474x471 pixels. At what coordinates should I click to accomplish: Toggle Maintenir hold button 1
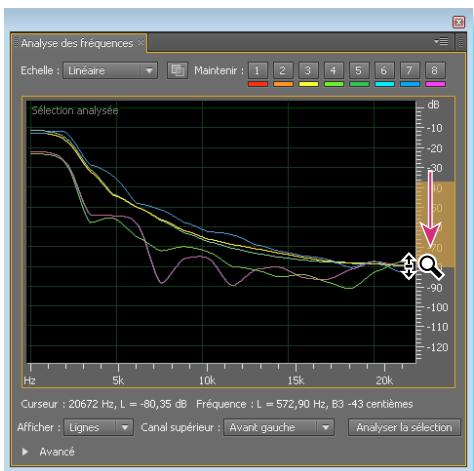pyautogui.click(x=258, y=70)
